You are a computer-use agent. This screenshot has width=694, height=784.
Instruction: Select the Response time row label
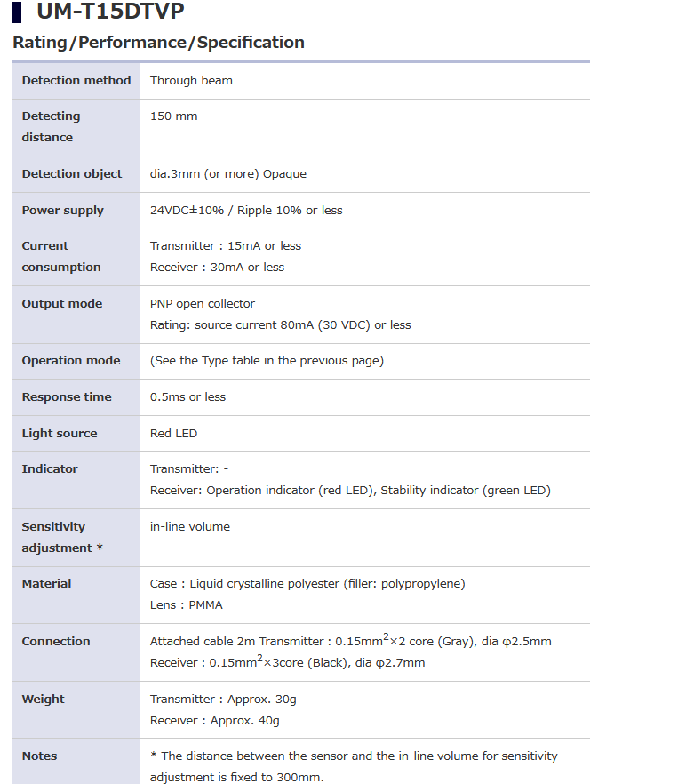click(67, 397)
